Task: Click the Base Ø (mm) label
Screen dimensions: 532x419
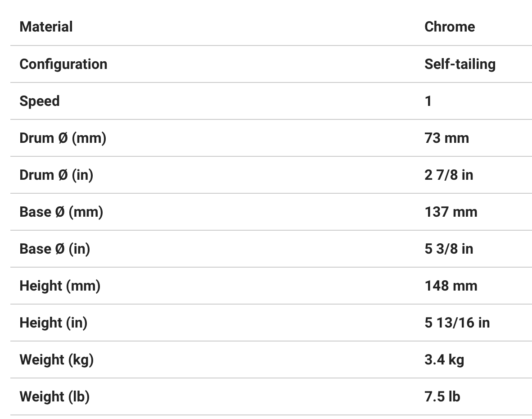Action: [x=61, y=212]
